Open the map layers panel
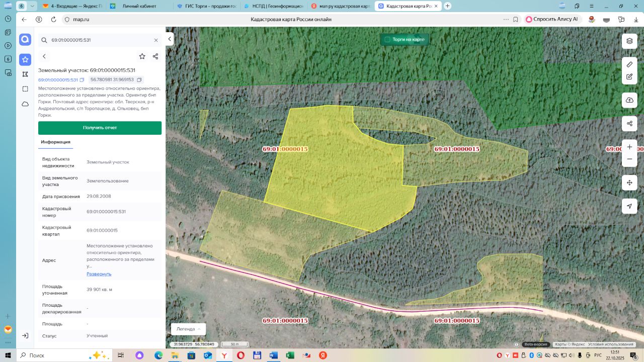The width and height of the screenshot is (644, 362). tap(629, 41)
